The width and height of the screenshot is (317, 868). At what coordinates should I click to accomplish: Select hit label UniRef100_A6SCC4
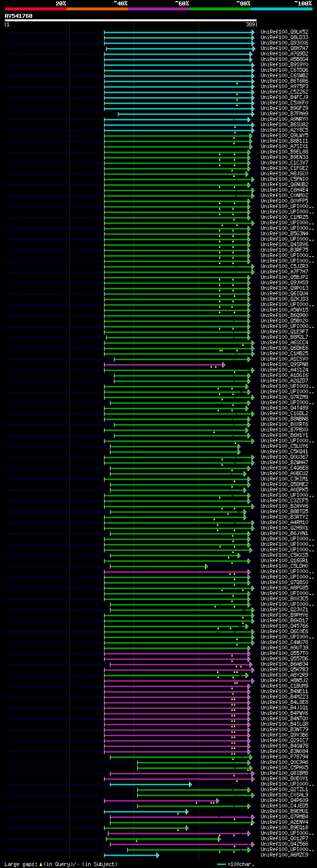coord(284,342)
